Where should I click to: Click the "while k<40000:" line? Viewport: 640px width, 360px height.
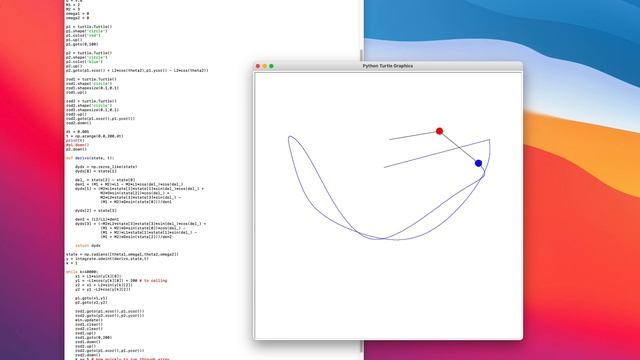pyautogui.click(x=82, y=272)
